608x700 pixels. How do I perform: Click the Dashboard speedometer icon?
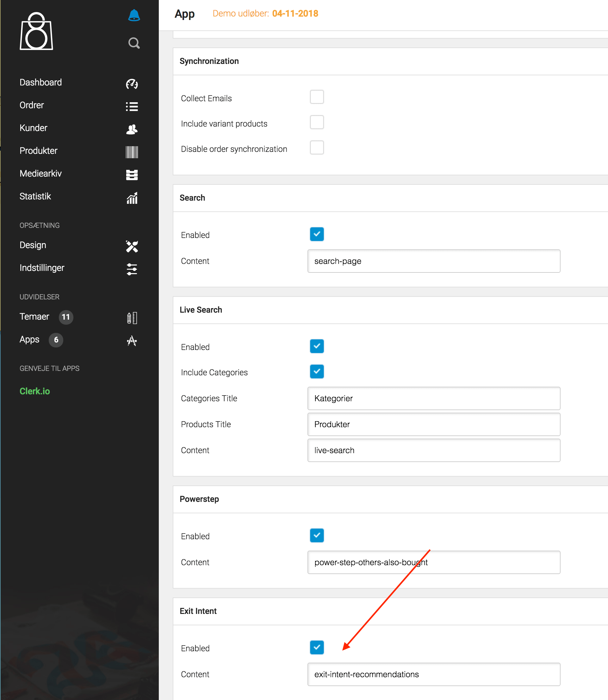tap(132, 84)
